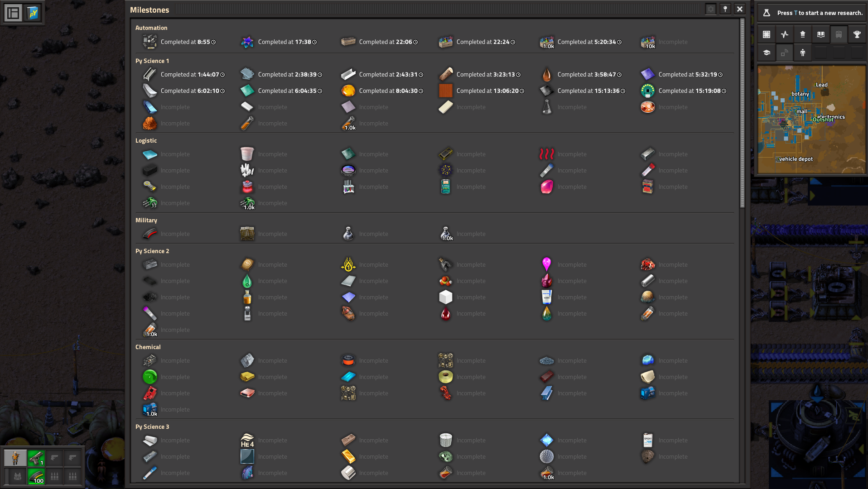Click the scrollbar handle of the milestones list
Image resolution: width=868 pixels, height=489 pixels.
pyautogui.click(x=742, y=113)
